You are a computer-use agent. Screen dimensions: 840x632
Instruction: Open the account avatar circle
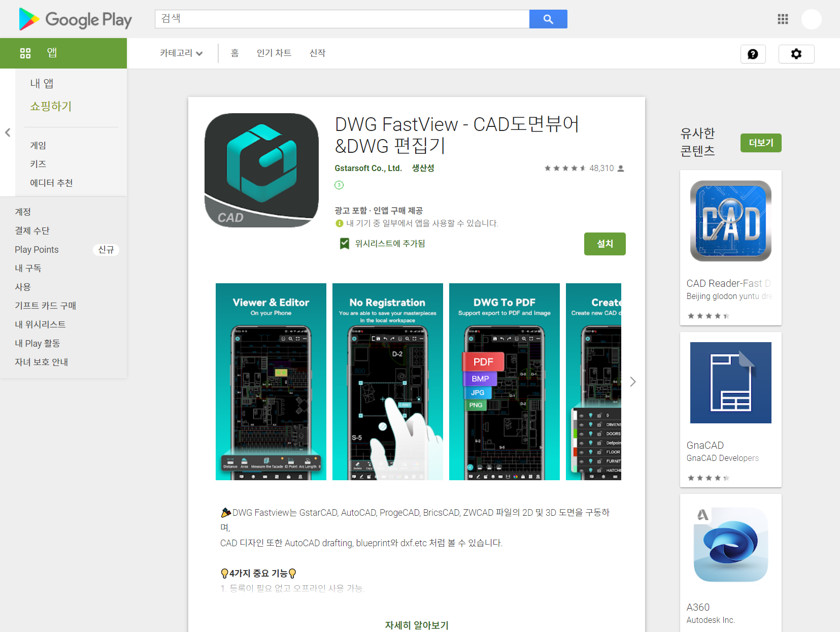[811, 19]
